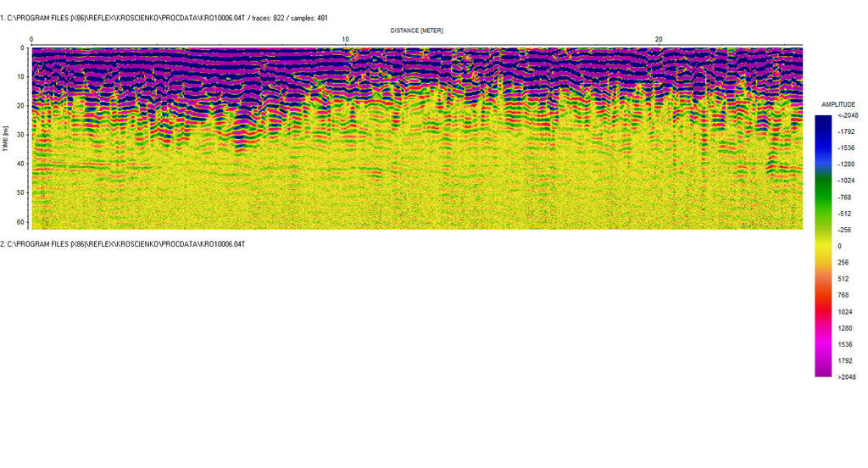868x468 pixels.
Task: Pick the red band of amplitude color bar
Action: [x=823, y=309]
